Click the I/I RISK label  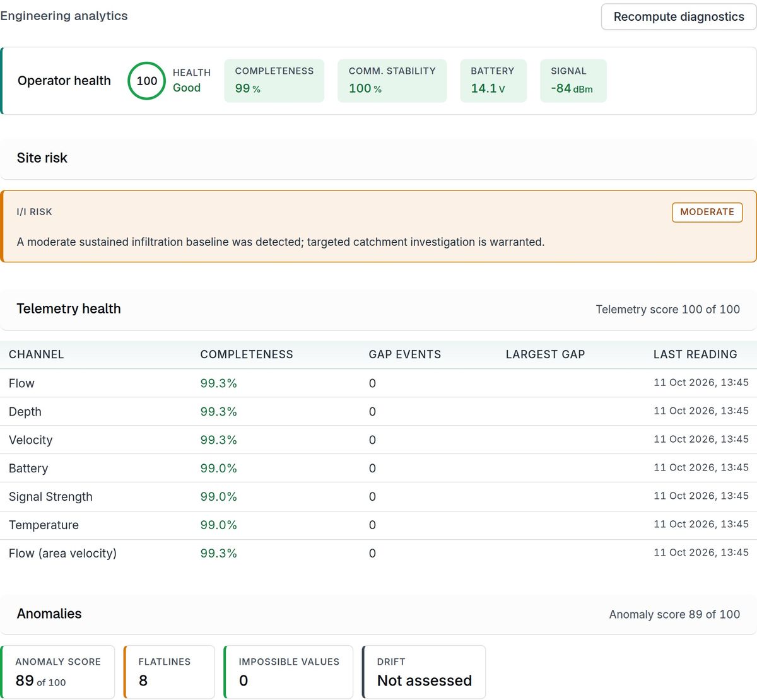pos(35,212)
